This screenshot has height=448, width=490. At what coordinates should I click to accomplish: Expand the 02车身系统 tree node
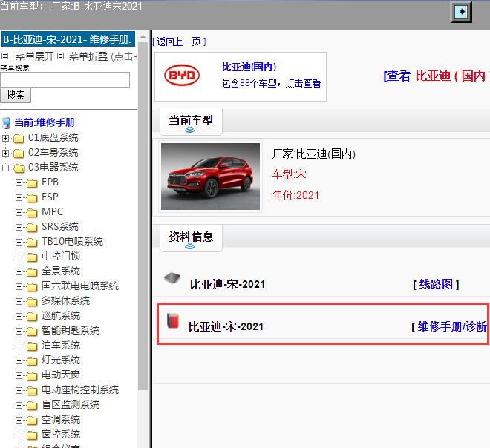[5, 153]
